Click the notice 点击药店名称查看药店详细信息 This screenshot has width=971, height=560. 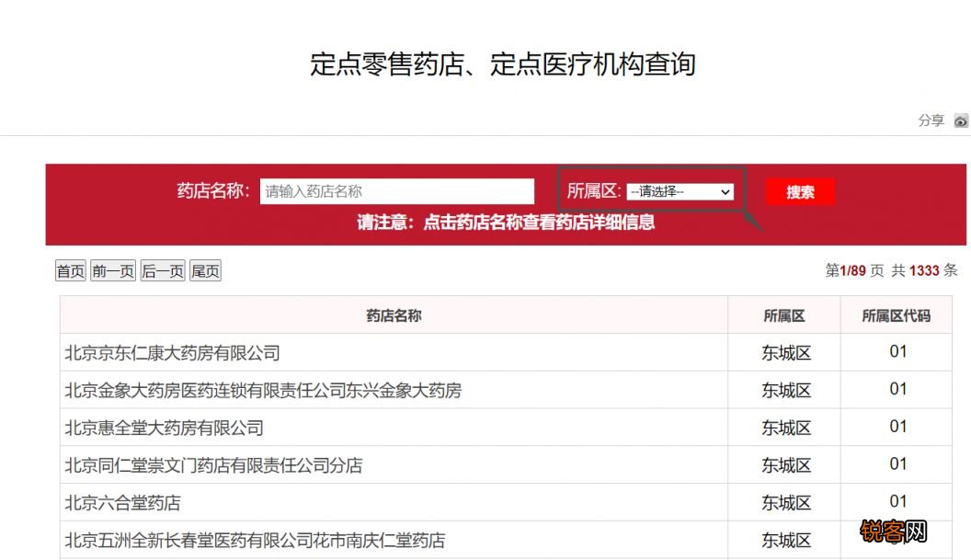point(539,223)
